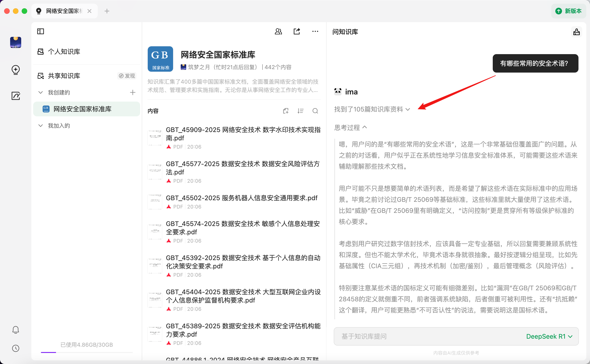590x364 pixels.
Task: Click the 发现 discover button
Action: click(x=127, y=76)
